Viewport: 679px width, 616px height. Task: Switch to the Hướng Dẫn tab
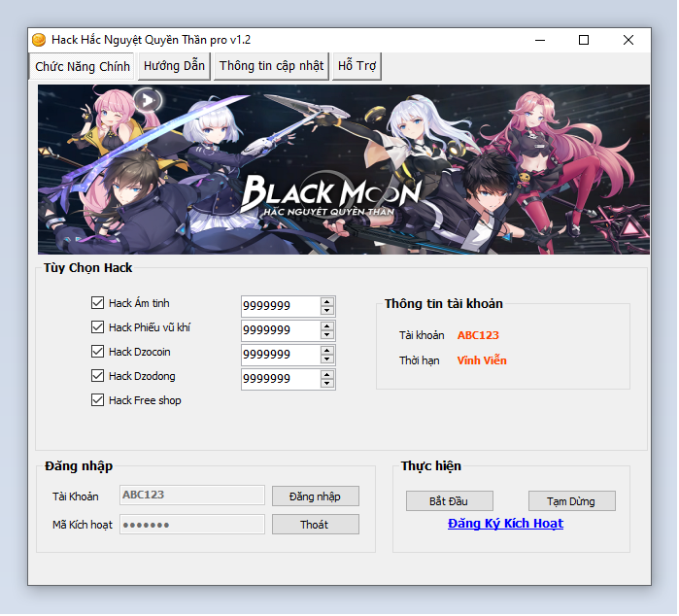pos(174,66)
